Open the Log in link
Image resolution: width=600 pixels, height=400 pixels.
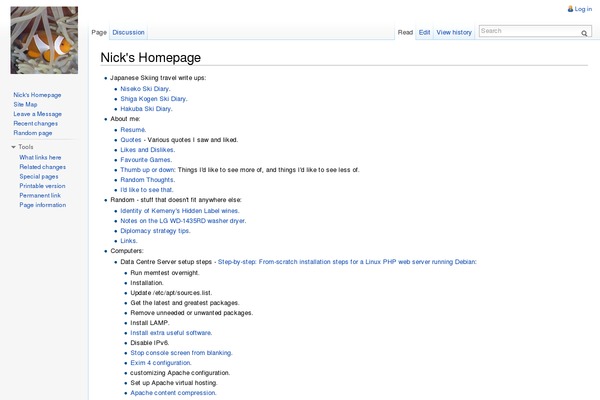(583, 9)
